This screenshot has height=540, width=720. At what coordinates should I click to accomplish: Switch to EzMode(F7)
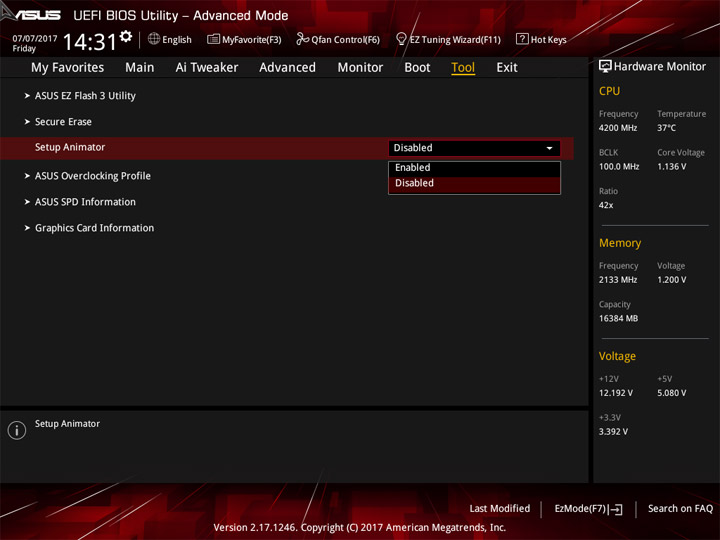click(x=588, y=509)
